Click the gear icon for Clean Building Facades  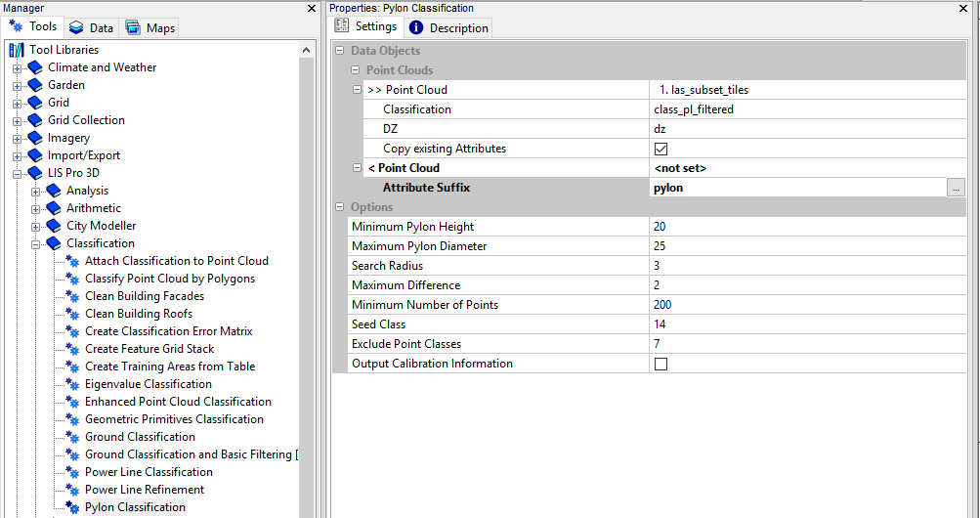[73, 296]
